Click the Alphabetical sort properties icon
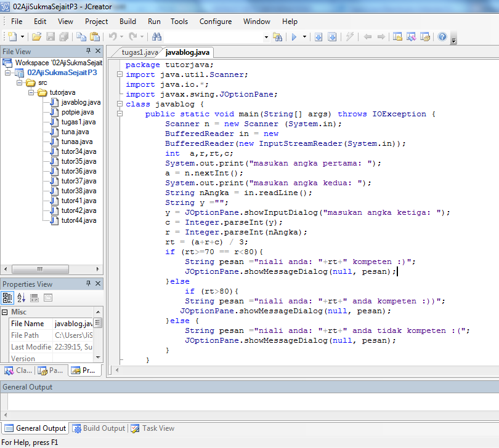 coord(21,298)
